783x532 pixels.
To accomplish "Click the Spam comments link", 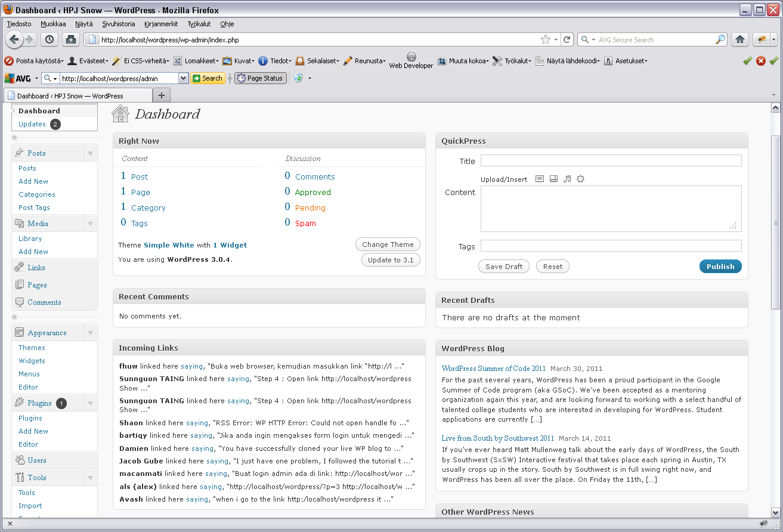I will coord(305,224).
